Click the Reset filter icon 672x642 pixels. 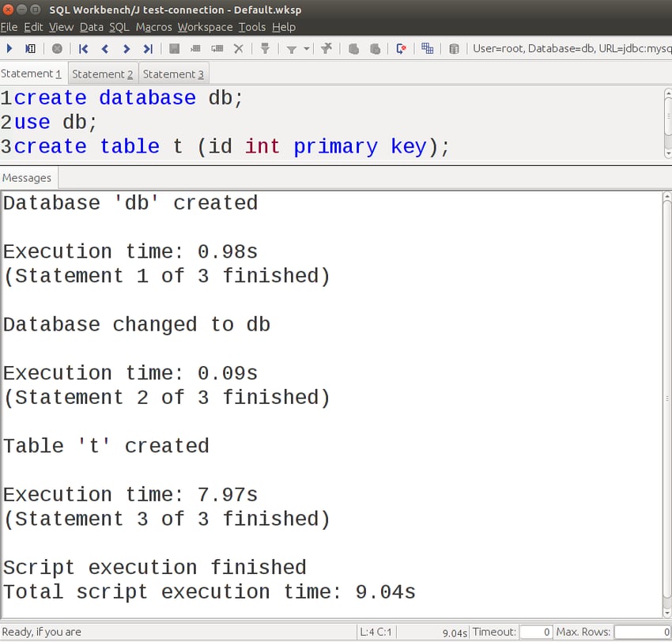[x=327, y=48]
